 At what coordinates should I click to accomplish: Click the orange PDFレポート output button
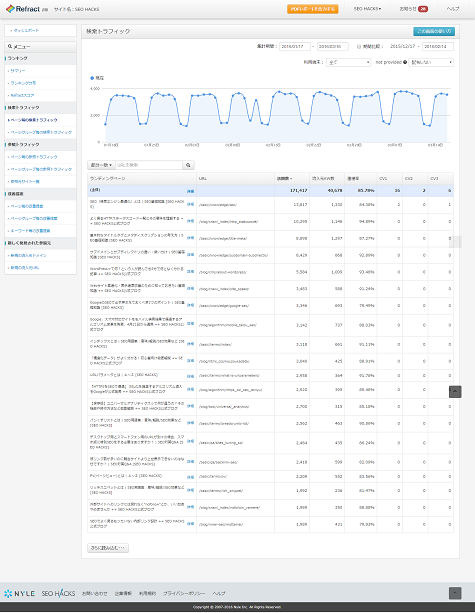(x=312, y=9)
